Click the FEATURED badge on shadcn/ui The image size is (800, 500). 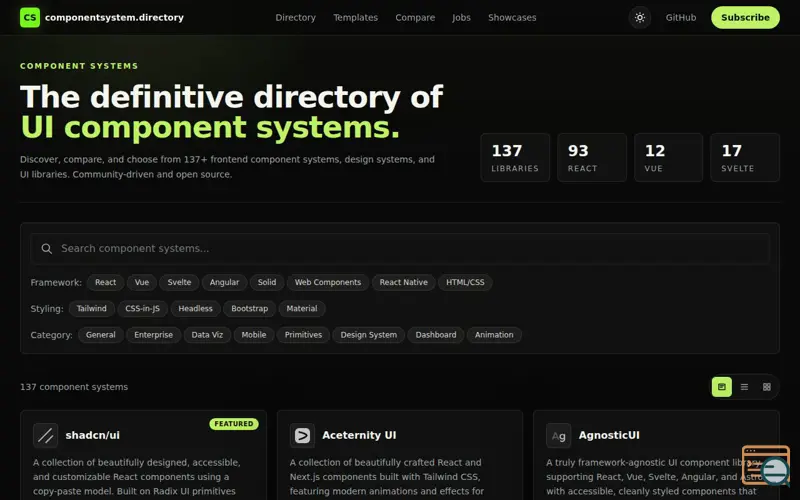pos(234,424)
